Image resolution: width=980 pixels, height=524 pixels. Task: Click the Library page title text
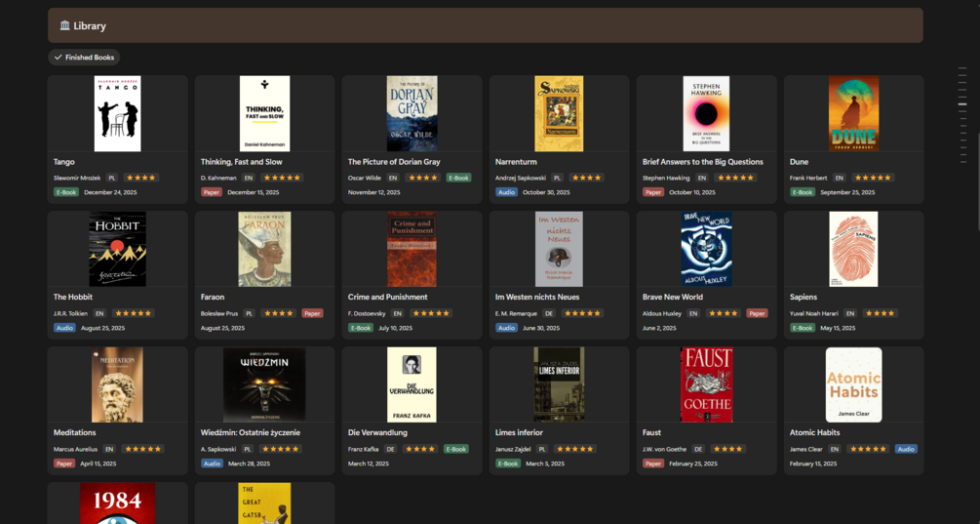90,25
